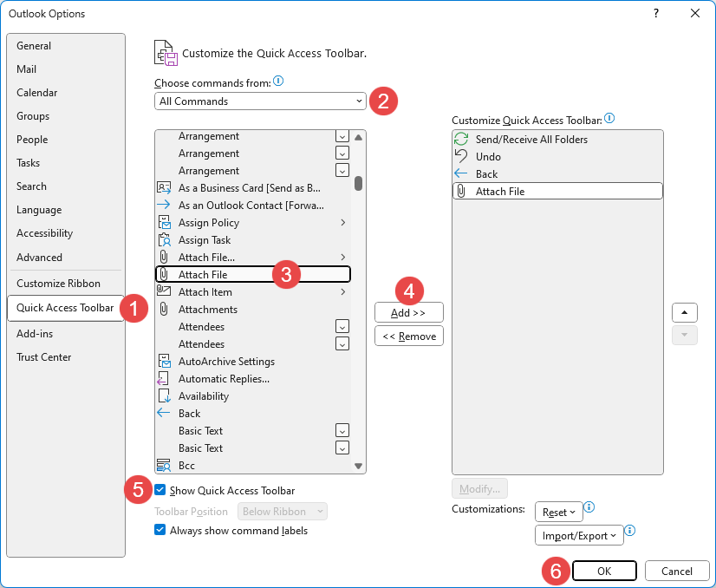The width and height of the screenshot is (716, 588).
Task: Click the As a Business Card command icon
Action: point(164,188)
